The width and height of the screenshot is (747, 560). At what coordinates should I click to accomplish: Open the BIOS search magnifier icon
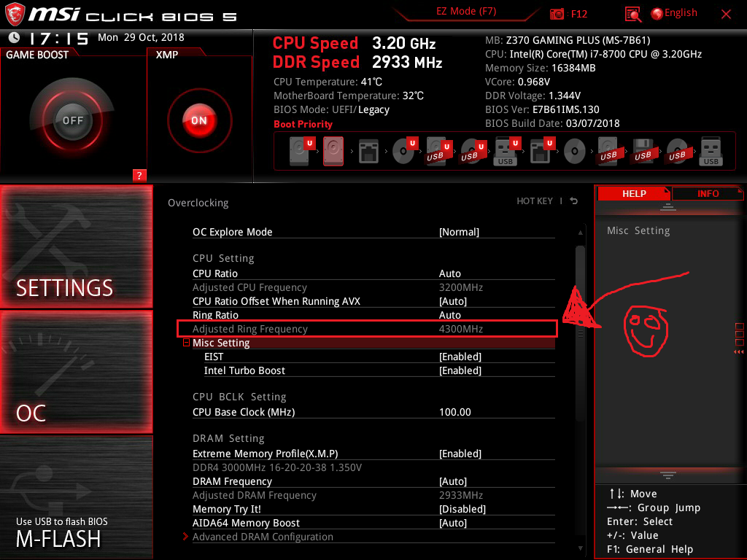coord(632,15)
